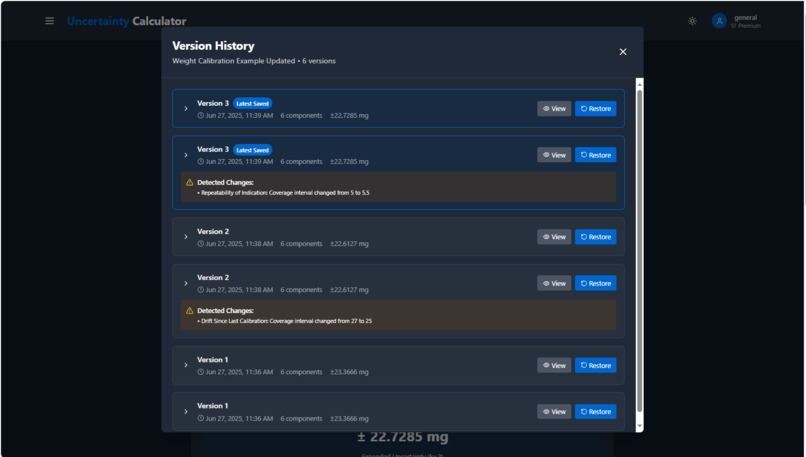Toggle the sun light-mode theme icon
Image resolution: width=806 pixels, height=457 pixels.
point(692,21)
